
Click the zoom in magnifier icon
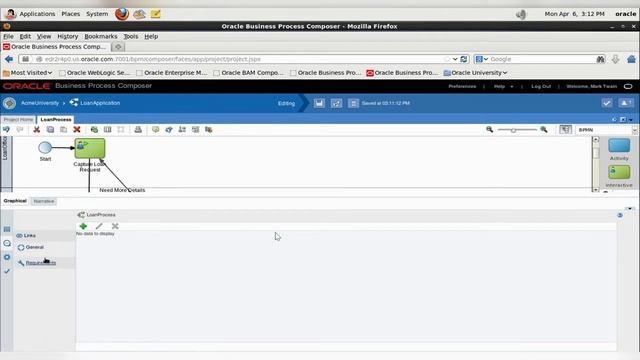click(544, 129)
